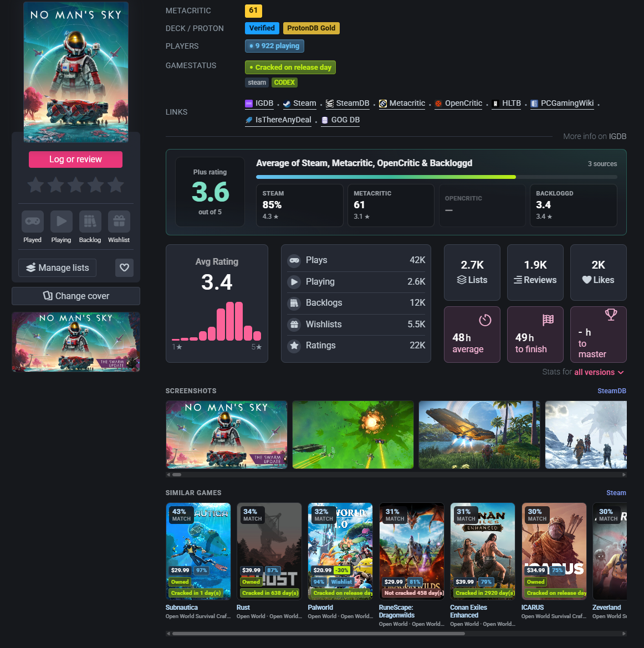The image size is (644, 648).
Task: Open the green space battle screenshot
Action: [x=353, y=435]
